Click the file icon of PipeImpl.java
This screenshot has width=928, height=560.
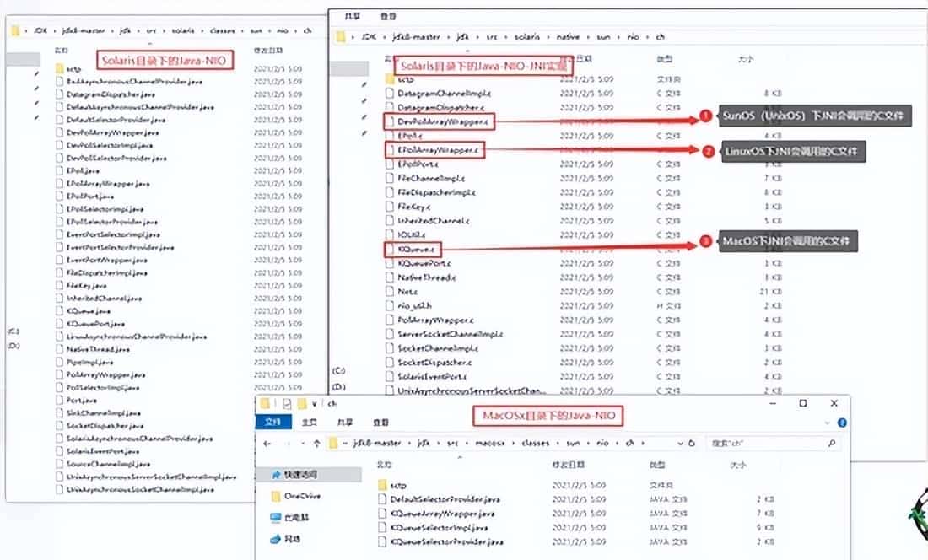coord(59,362)
